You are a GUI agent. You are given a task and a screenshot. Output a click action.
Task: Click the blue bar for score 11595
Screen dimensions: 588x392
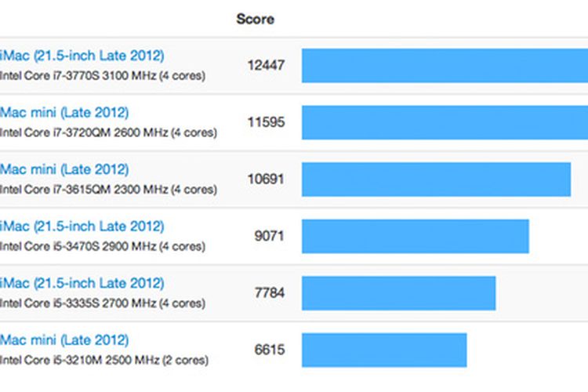445,122
